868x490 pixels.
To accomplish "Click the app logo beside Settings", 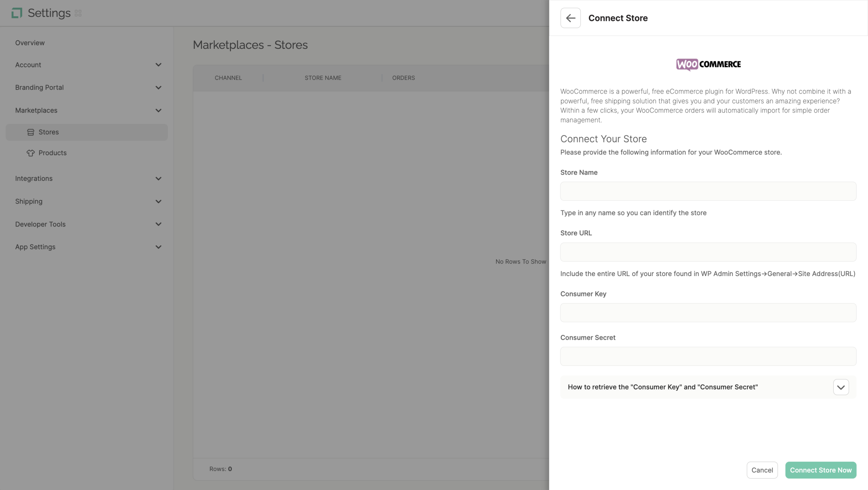I will 17,13.
